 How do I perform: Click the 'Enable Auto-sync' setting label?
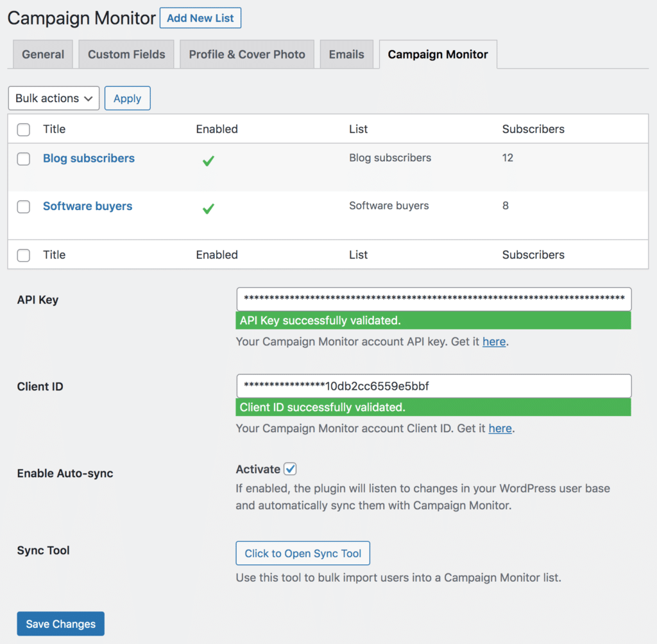(x=65, y=473)
